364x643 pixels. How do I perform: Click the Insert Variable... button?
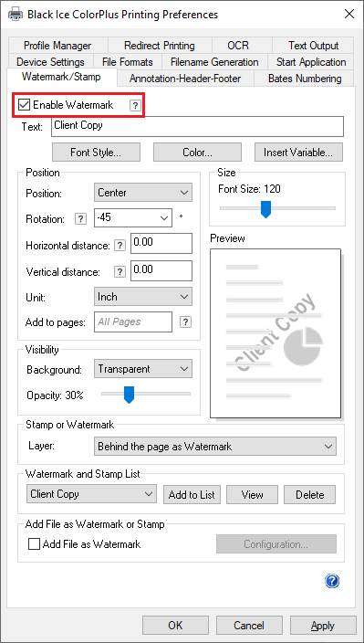pos(298,153)
